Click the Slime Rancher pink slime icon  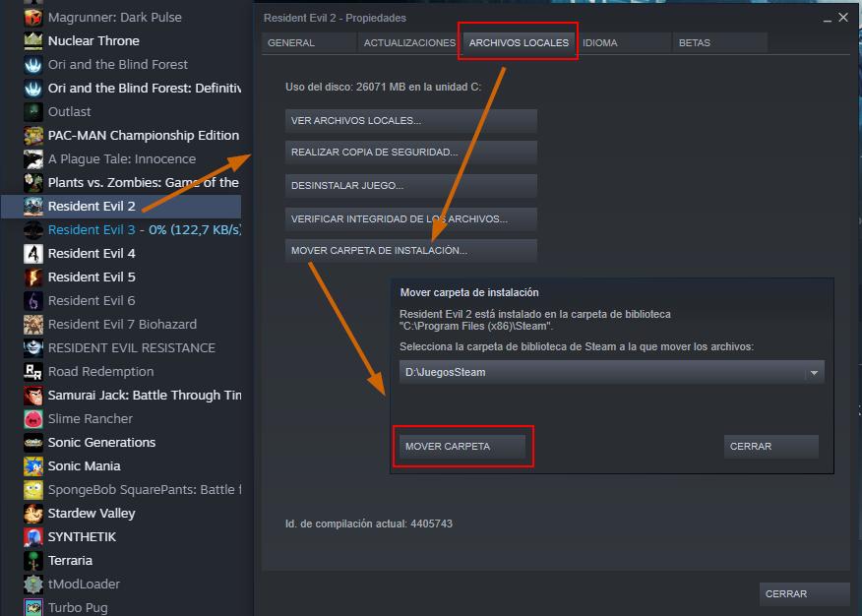(33, 419)
